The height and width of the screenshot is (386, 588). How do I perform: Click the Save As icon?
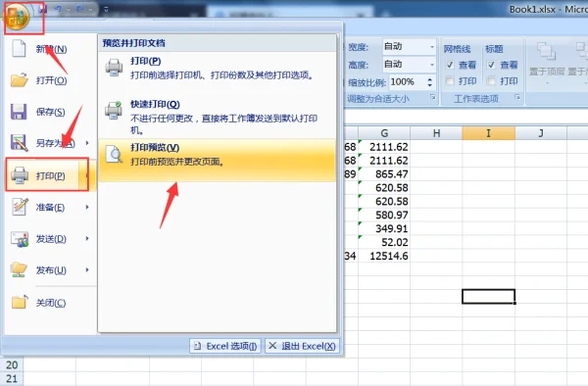tap(20, 143)
